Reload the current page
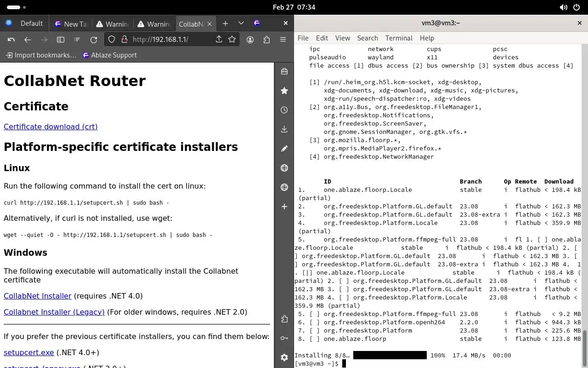The height and width of the screenshot is (368, 588). [94, 40]
